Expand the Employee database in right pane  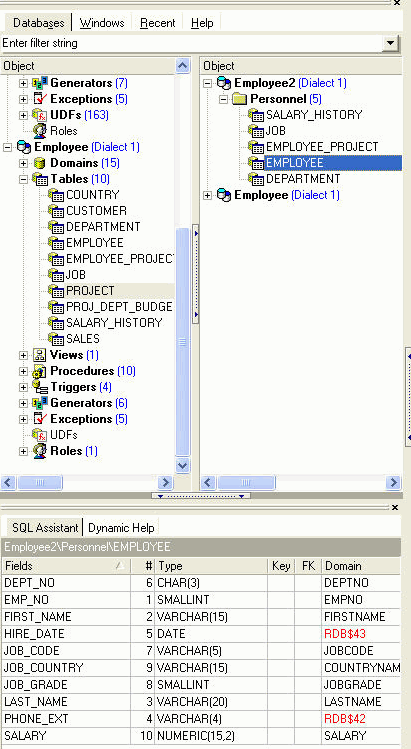[207, 195]
